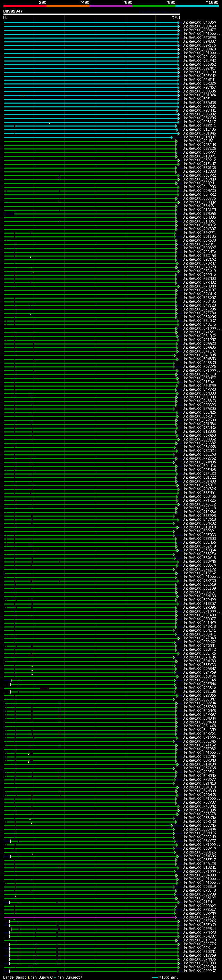The height and width of the screenshot is (980, 222).
Task: Select hit label UniRef100_Q759I7
Action: [199, 485]
